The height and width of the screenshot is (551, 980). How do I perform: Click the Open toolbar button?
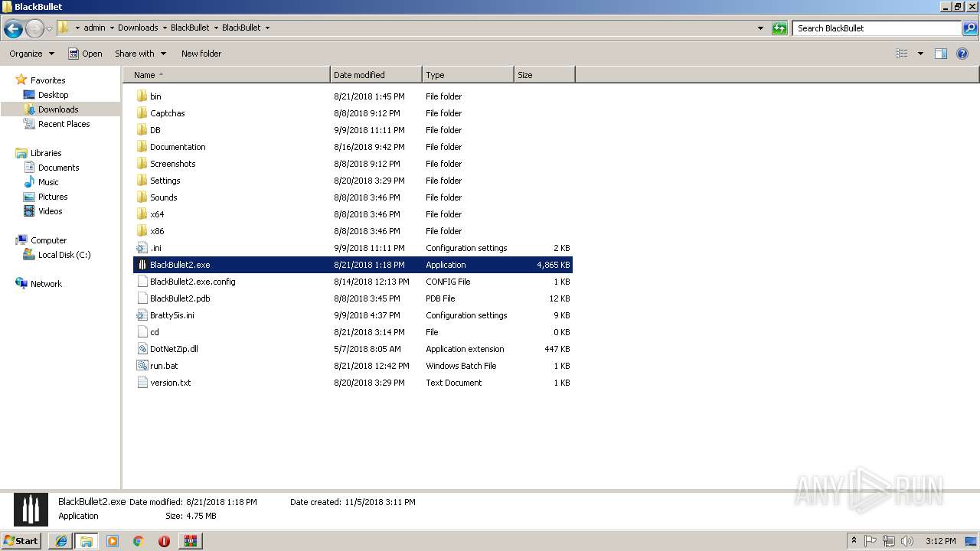pos(85,54)
